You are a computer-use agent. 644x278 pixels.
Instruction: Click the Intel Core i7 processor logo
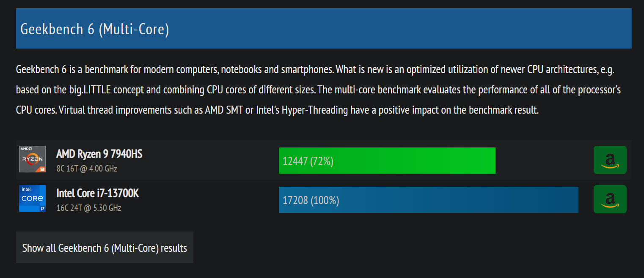tap(32, 198)
